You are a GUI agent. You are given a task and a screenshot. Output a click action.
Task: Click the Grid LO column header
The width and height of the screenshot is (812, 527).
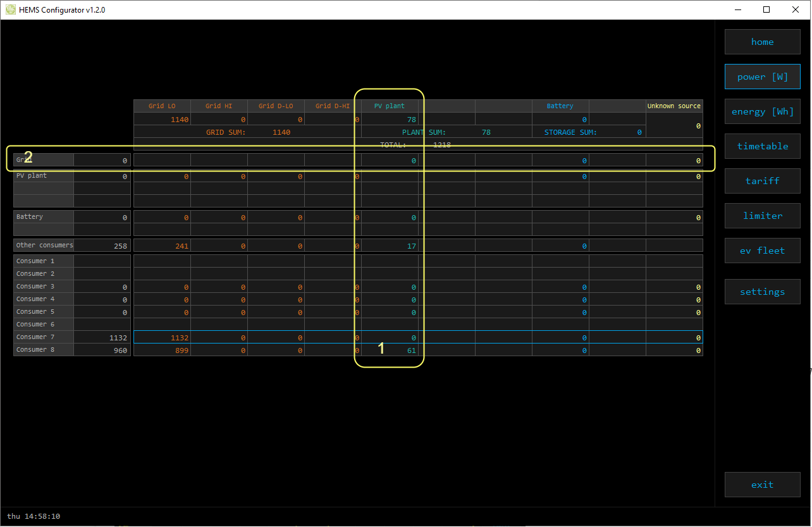click(162, 106)
